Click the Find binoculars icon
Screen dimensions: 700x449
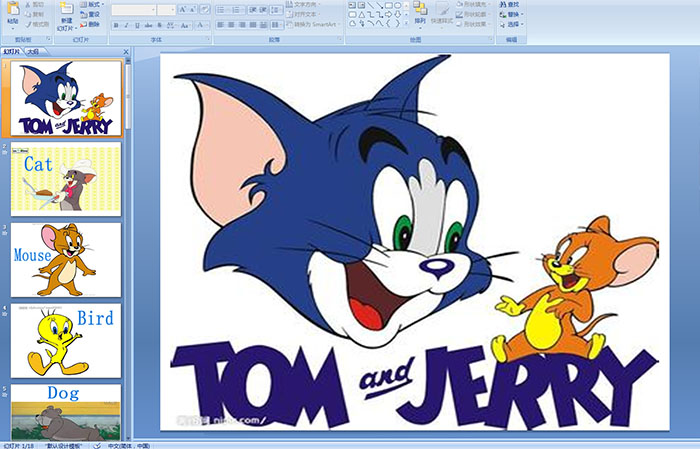coord(503,4)
